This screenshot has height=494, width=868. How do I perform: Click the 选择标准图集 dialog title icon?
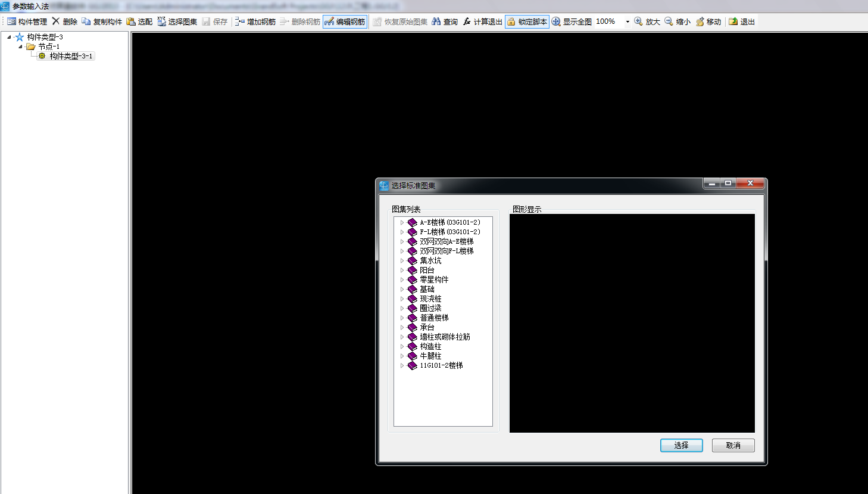tap(384, 186)
